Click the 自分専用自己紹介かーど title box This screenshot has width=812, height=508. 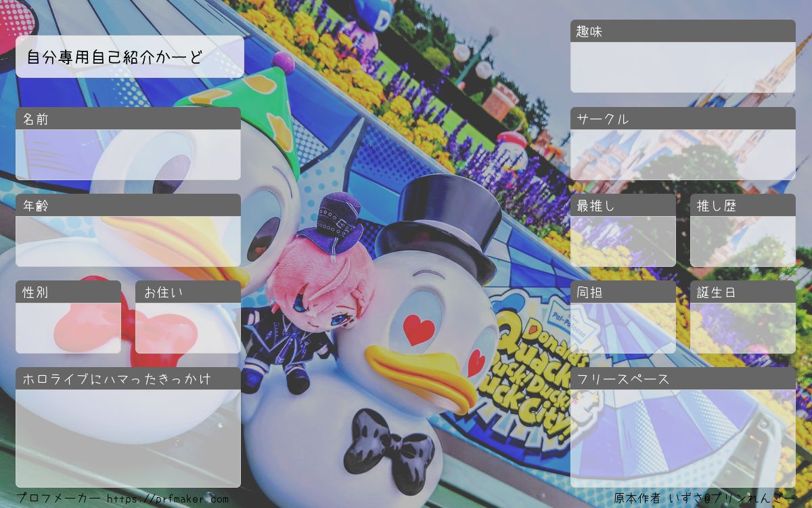(130, 57)
